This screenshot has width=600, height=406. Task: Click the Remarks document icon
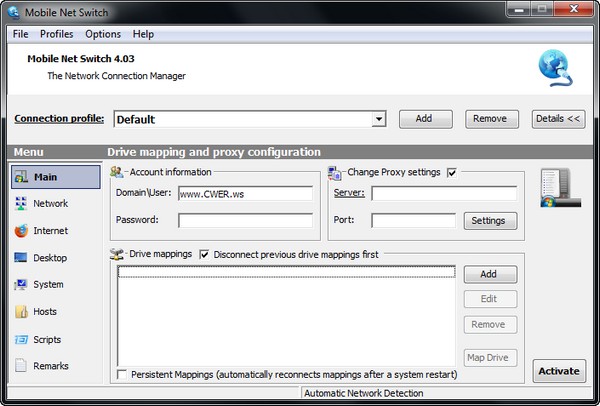pos(21,365)
